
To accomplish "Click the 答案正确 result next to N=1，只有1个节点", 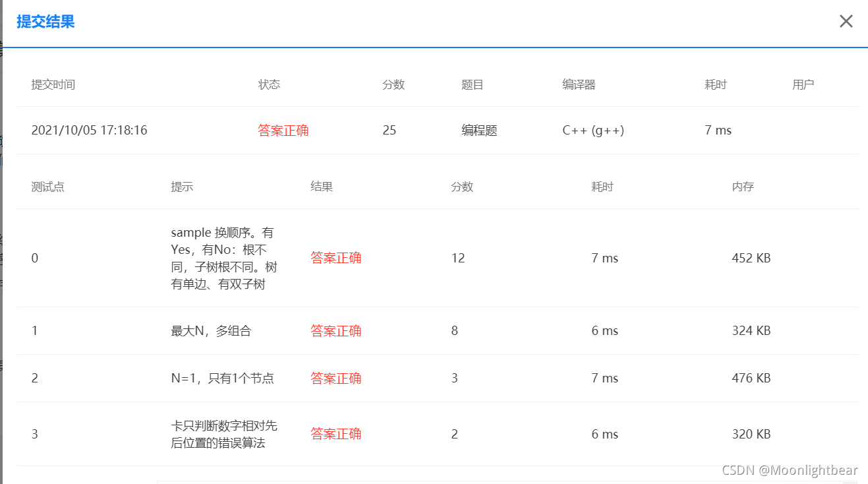I will (x=336, y=378).
